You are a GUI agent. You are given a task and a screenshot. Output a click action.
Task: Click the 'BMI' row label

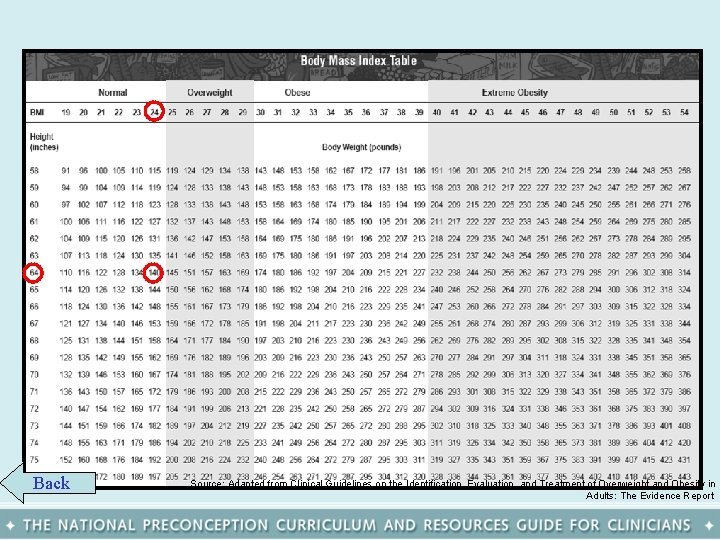pyautogui.click(x=37, y=112)
